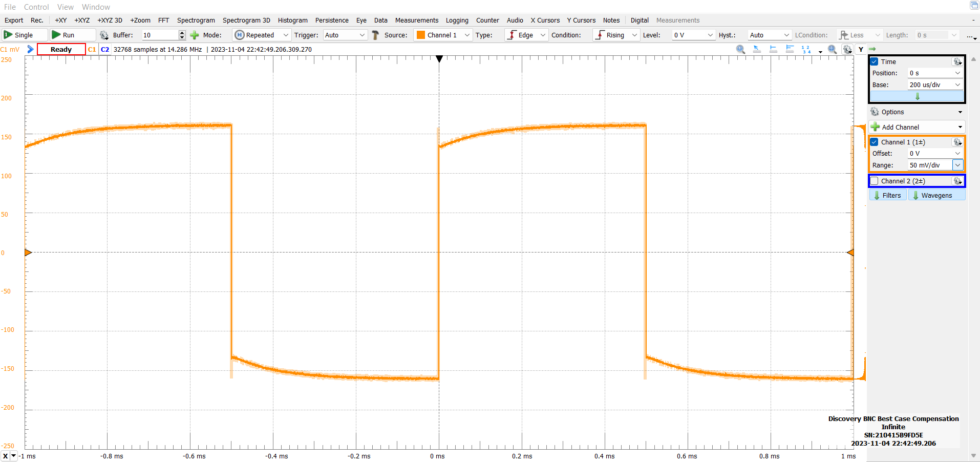This screenshot has width=980, height=462.
Task: Open the Position dropdown
Action: (957, 73)
